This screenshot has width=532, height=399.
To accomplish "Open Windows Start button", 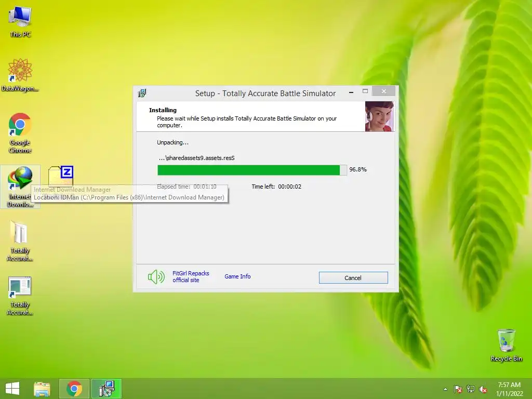I will [12, 389].
